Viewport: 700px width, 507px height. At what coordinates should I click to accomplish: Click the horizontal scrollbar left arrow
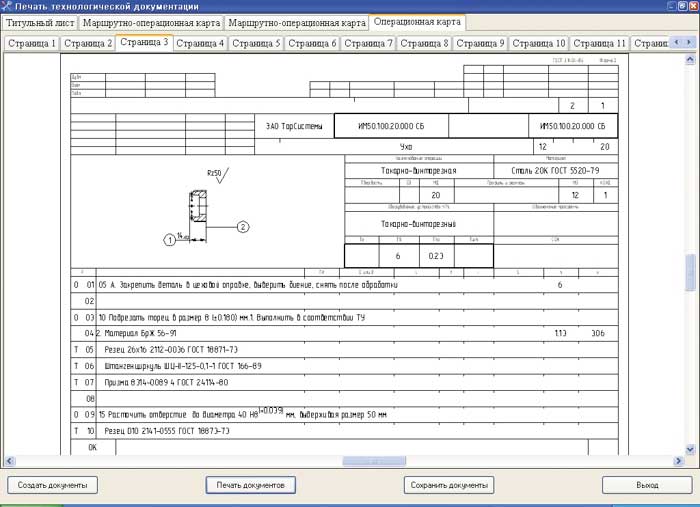[x=10, y=461]
